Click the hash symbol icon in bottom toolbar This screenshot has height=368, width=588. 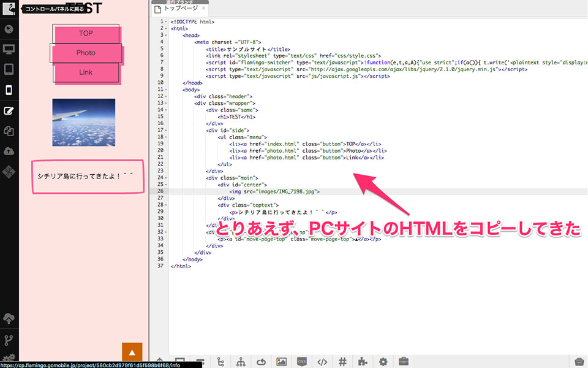coord(342,362)
